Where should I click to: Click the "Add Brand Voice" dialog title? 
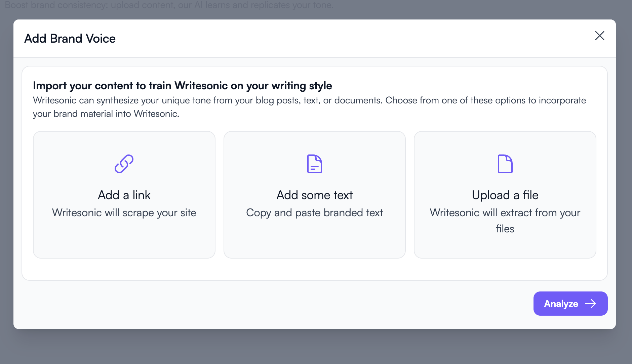(x=70, y=39)
